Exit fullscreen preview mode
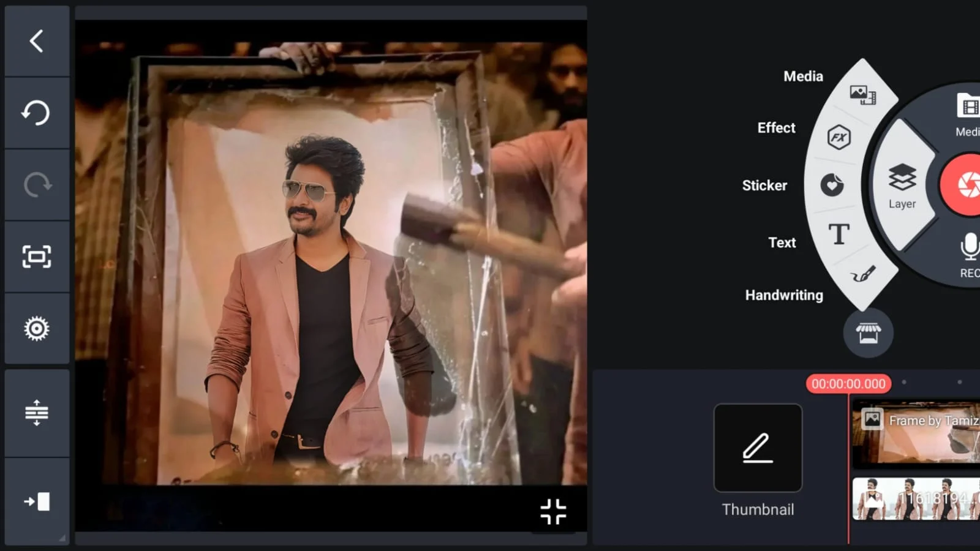Viewport: 980px width, 551px height. pyautogui.click(x=553, y=512)
